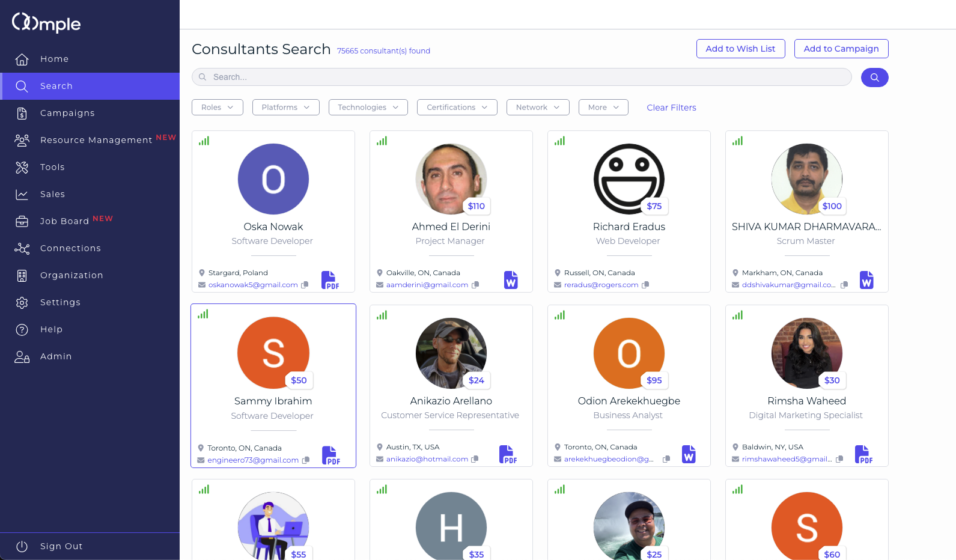The height and width of the screenshot is (560, 956).
Task: Open Oska Nowak's PDF resume icon
Action: click(x=330, y=280)
